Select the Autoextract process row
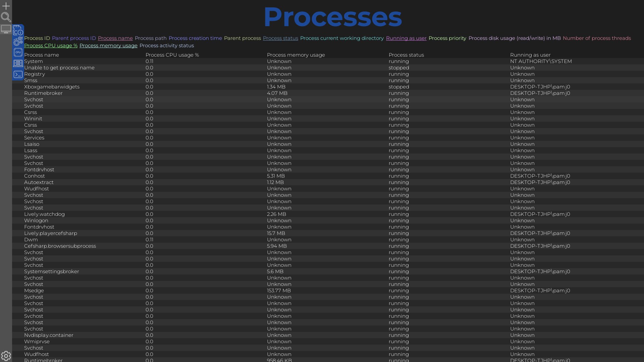Viewport: 644px width, 362px height. [328, 182]
